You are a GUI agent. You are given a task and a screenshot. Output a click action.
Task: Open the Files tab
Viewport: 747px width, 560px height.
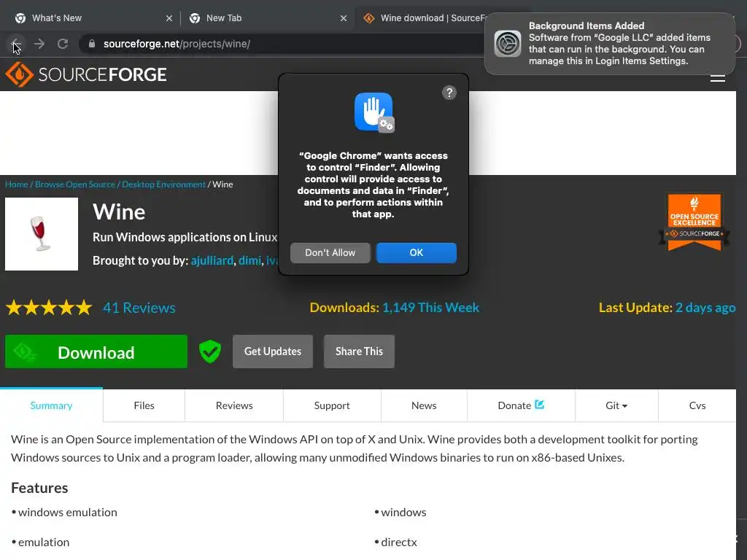click(144, 405)
